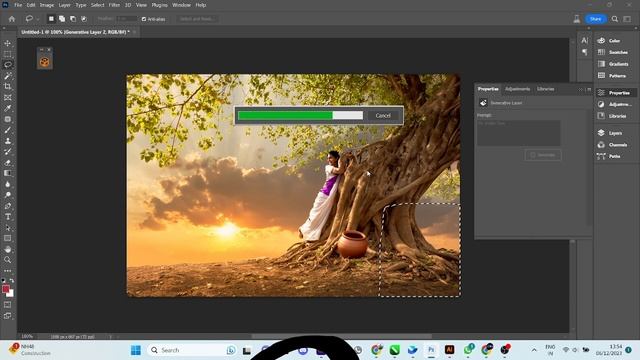Select the Lasso tool in toolbar
Image resolution: width=640 pixels, height=360 pixels.
(x=8, y=64)
